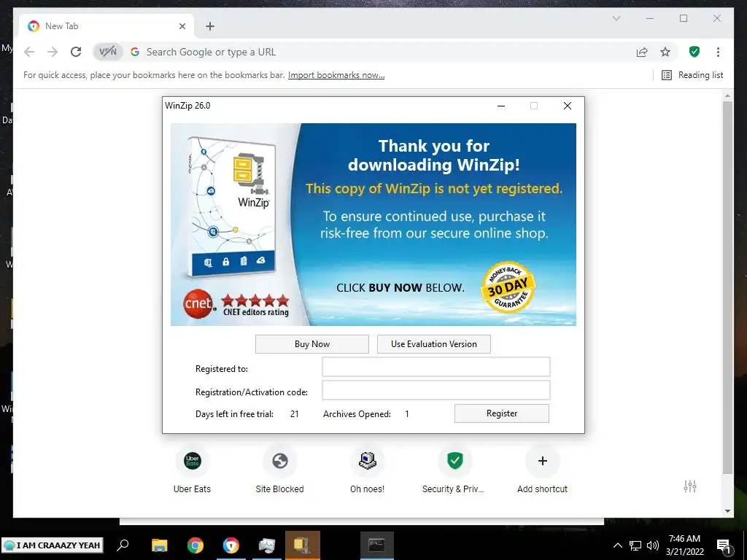Viewport: 747px width, 560px height.
Task: Switch to WinZip on taskbar
Action: pyautogui.click(x=303, y=545)
